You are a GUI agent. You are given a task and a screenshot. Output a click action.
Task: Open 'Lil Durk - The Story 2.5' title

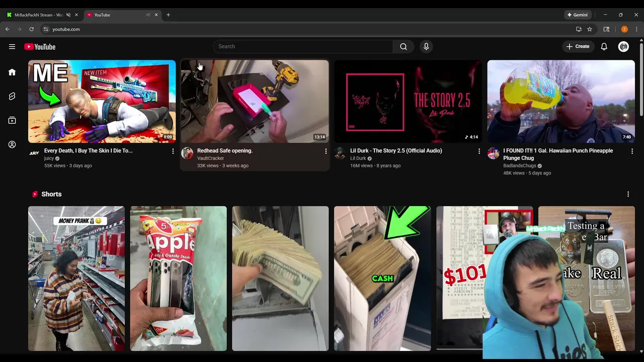coord(396,151)
